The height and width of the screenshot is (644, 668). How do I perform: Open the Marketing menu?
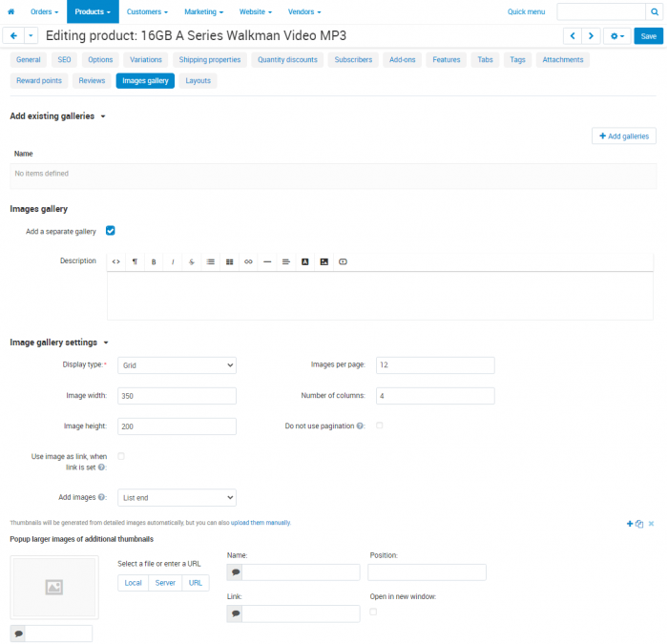point(203,11)
